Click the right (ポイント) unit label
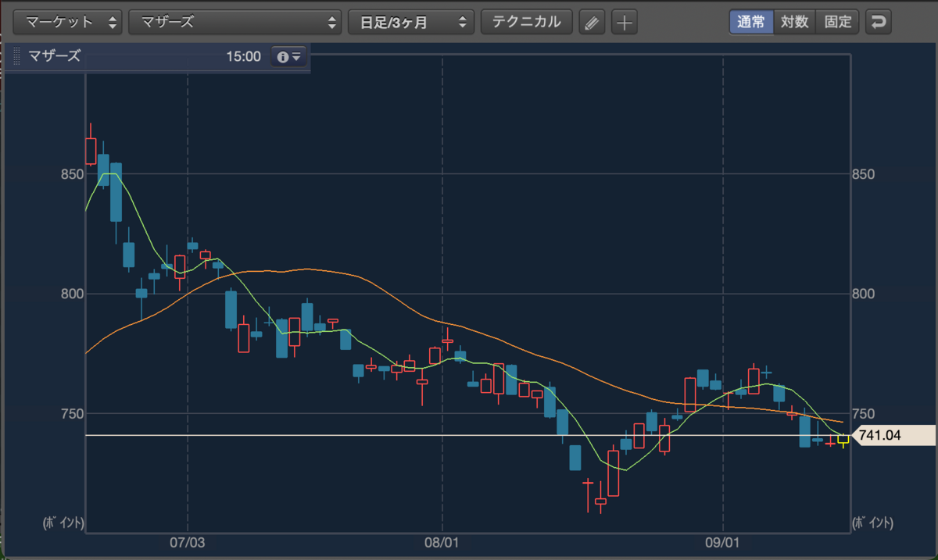This screenshot has height=560, width=938. (872, 523)
